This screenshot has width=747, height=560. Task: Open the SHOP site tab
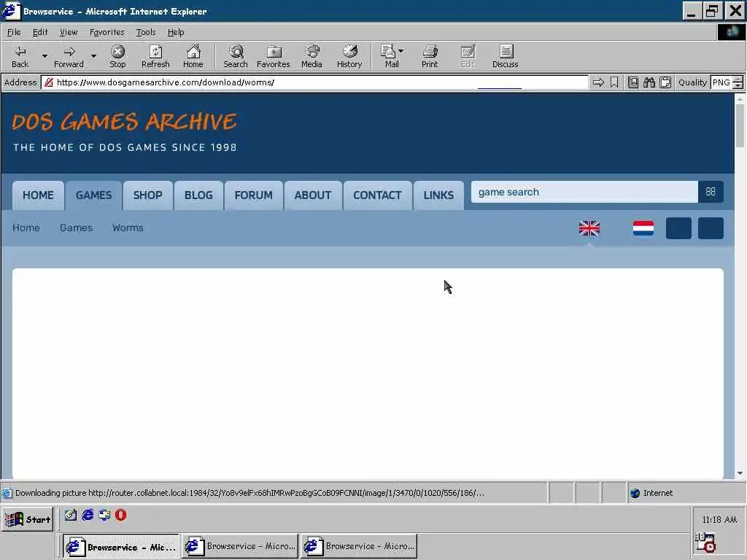(147, 195)
